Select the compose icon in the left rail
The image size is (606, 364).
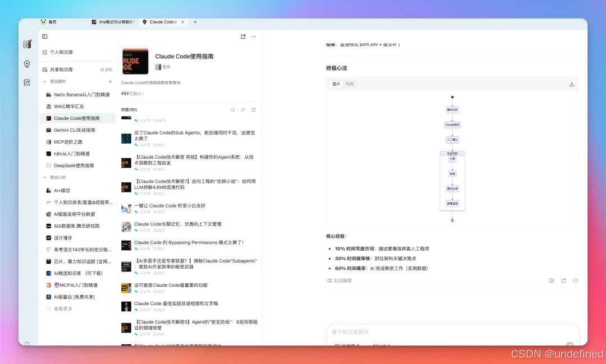[26, 82]
